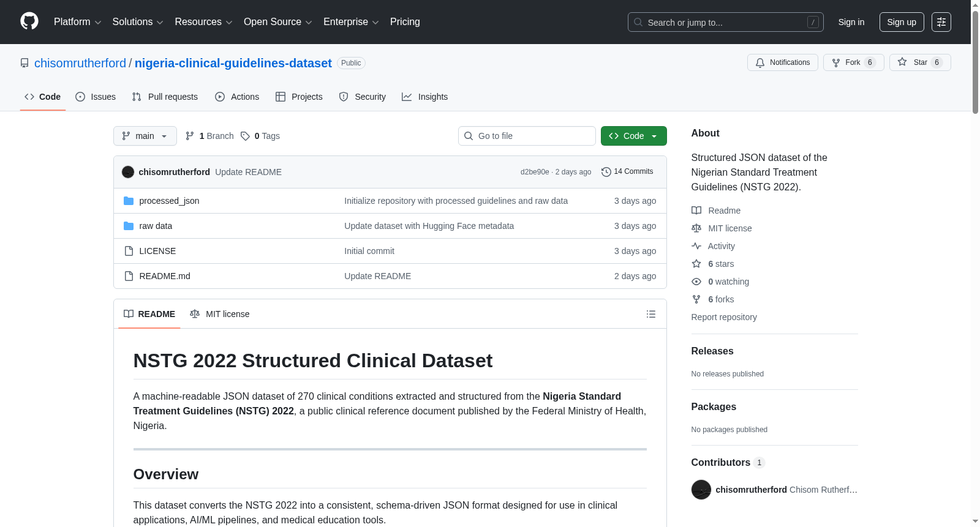The height and width of the screenshot is (527, 980).
Task: Focus the Go to file input
Action: pyautogui.click(x=527, y=136)
